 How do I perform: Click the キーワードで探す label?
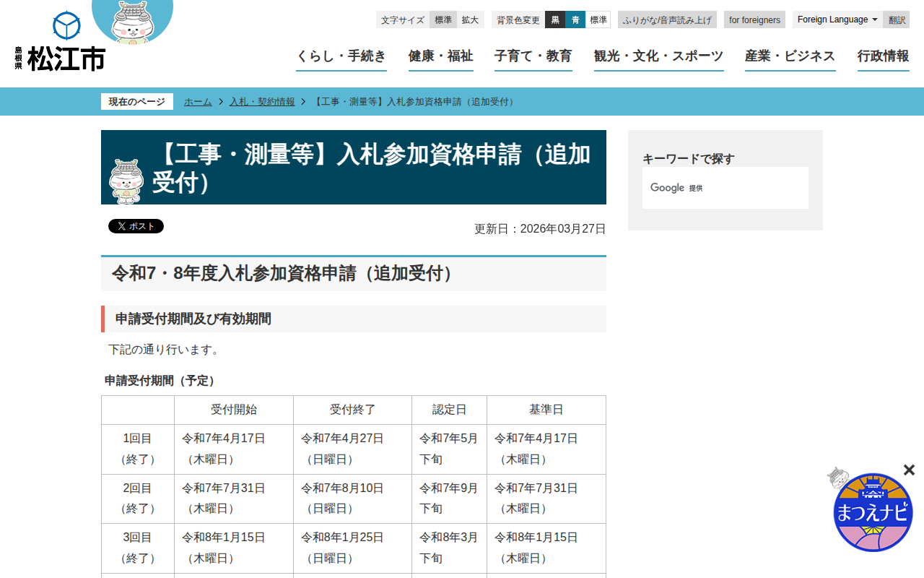(x=689, y=159)
